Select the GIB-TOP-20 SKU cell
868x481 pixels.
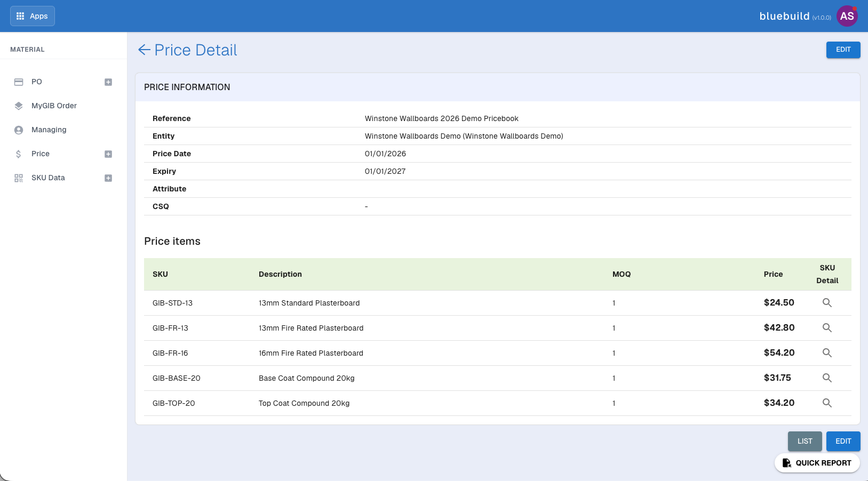[x=174, y=403]
